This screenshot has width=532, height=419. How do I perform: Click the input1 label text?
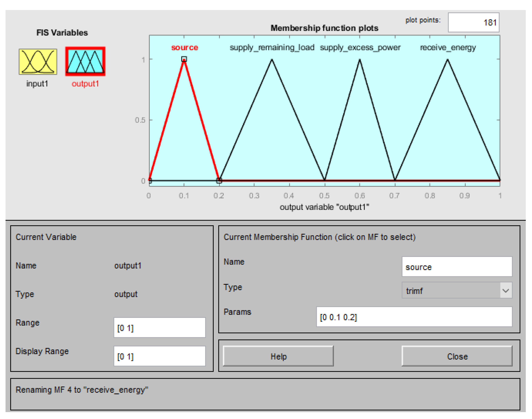(x=37, y=84)
